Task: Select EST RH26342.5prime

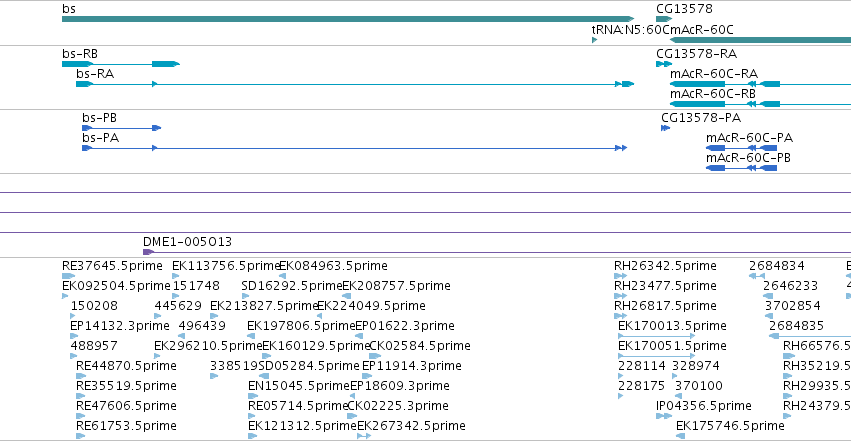Action: pyautogui.click(x=665, y=266)
